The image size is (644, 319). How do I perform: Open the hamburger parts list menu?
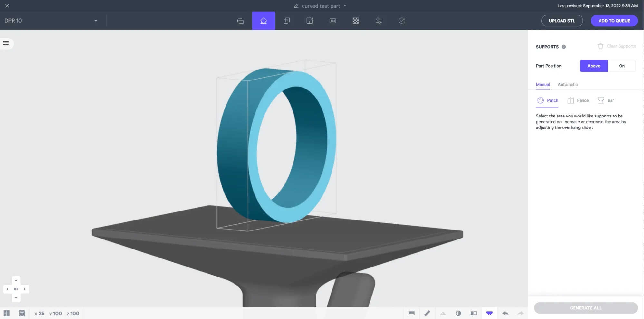click(6, 43)
